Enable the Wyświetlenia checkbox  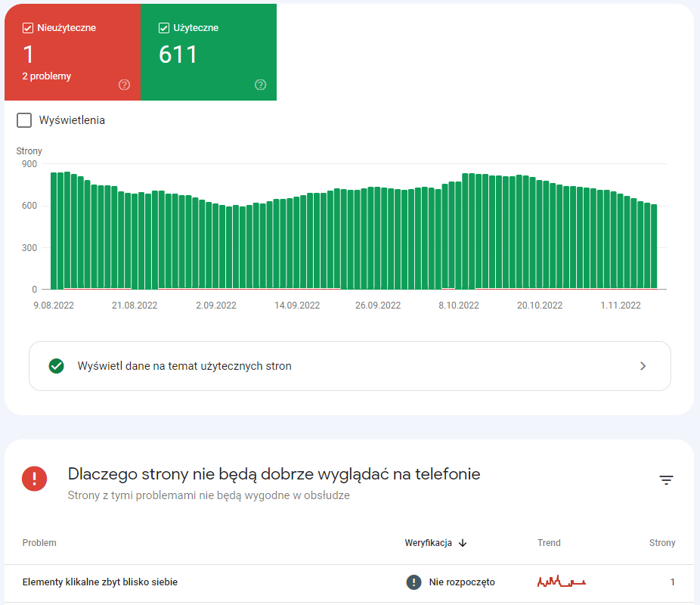point(24,120)
